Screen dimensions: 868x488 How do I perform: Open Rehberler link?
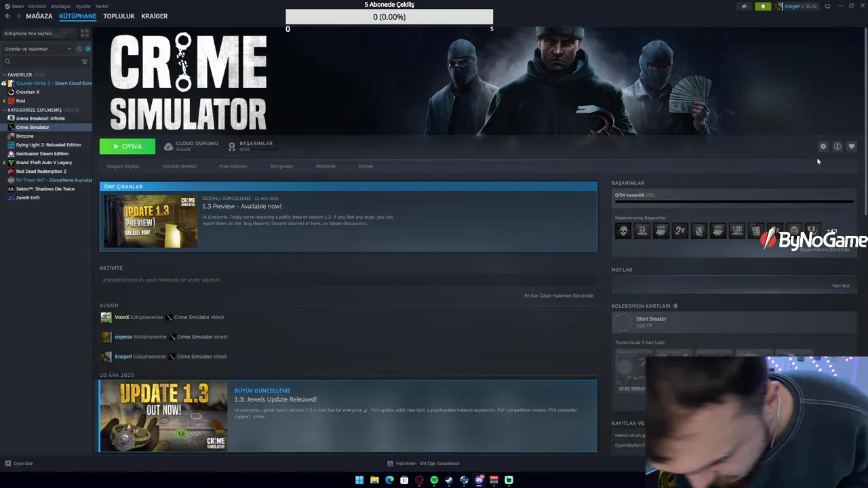click(325, 166)
